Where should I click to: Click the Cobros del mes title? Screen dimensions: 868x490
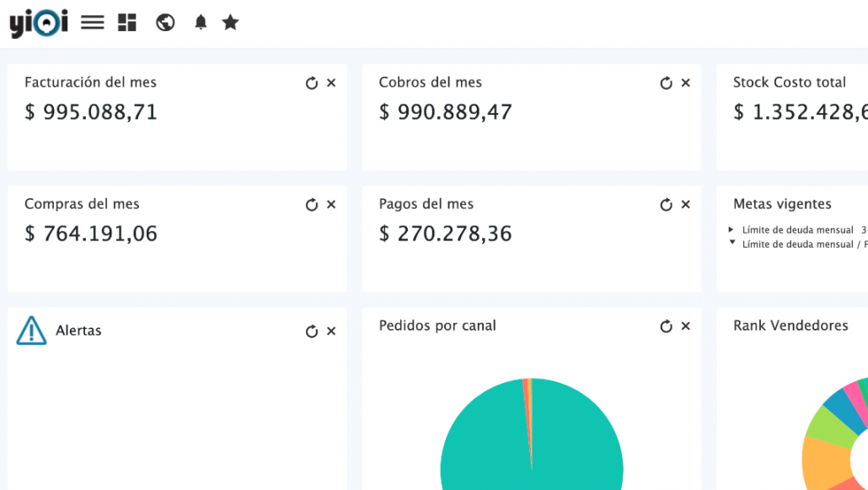[430, 83]
